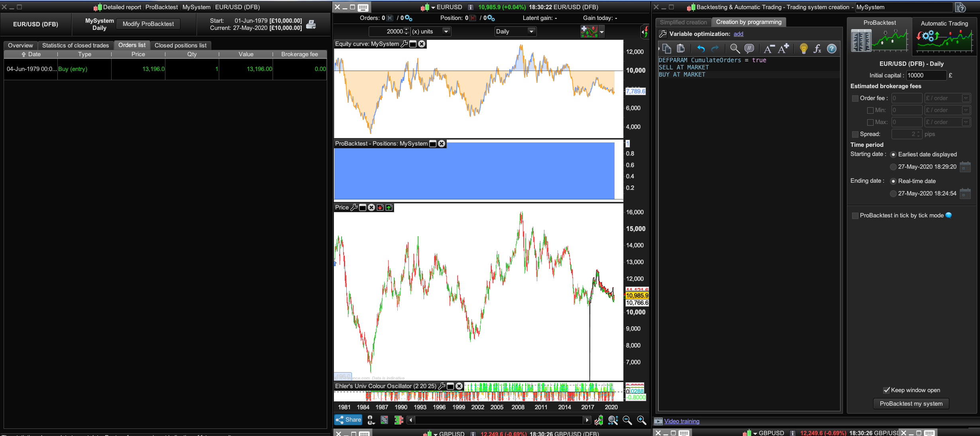The width and height of the screenshot is (980, 436).
Task: Open the Video training link
Action: [681, 421]
